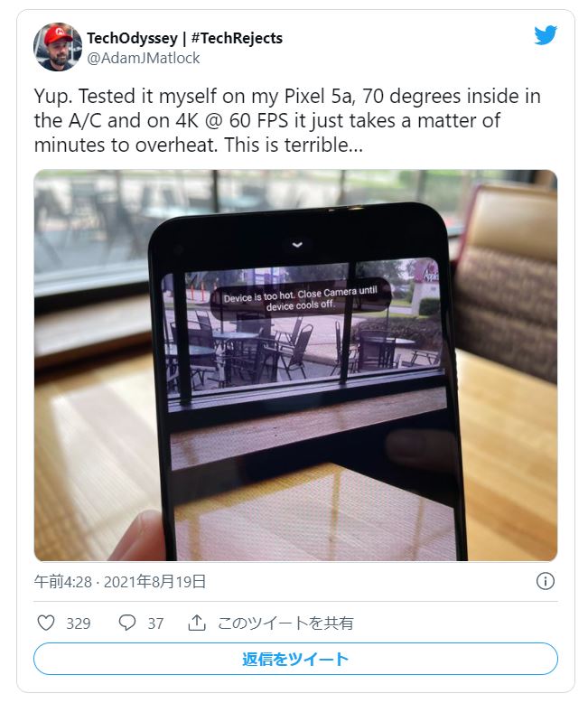Visit the @AdamJMatlock handle link
588x703 pixels.
144,59
